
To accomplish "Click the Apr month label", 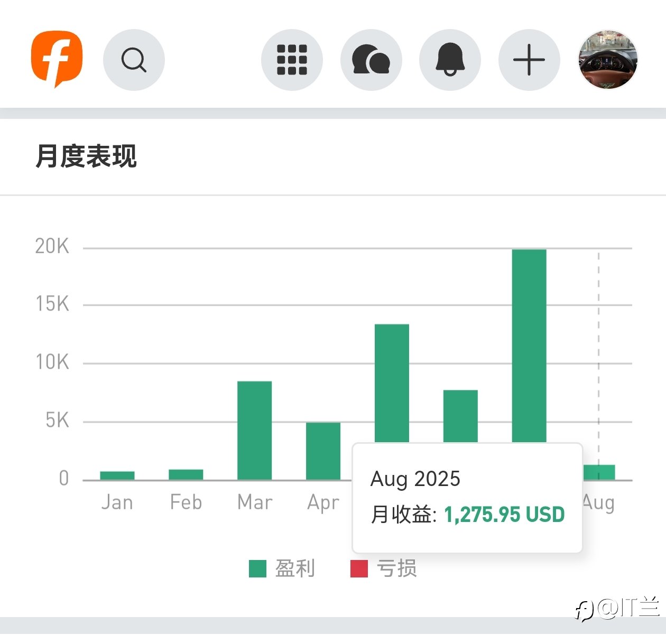I will pos(323,503).
